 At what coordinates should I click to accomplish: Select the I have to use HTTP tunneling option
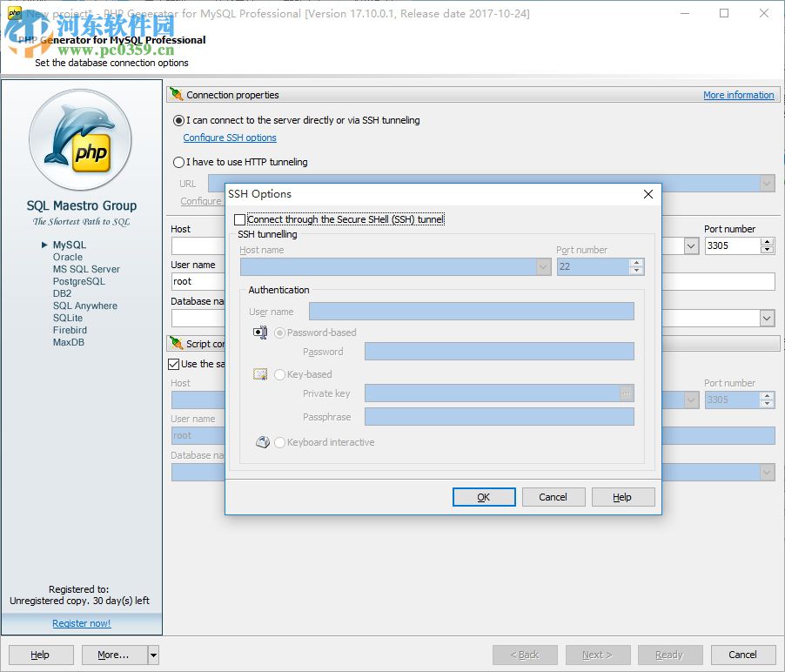178,162
